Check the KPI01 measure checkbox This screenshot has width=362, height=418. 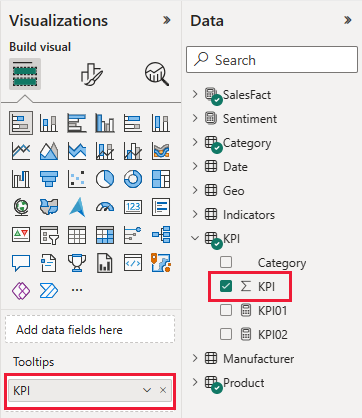(226, 310)
